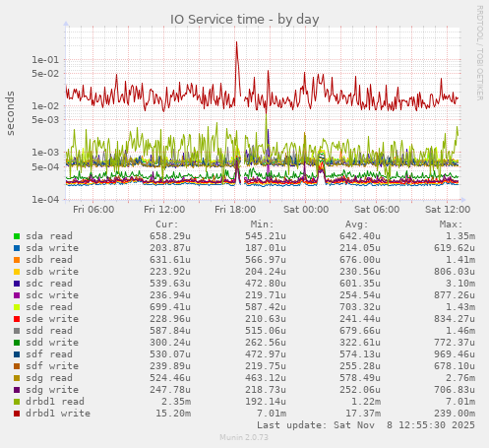Select the 'sda read' legend label
Image resolution: width=489 pixels, height=448 pixels.
[49, 236]
